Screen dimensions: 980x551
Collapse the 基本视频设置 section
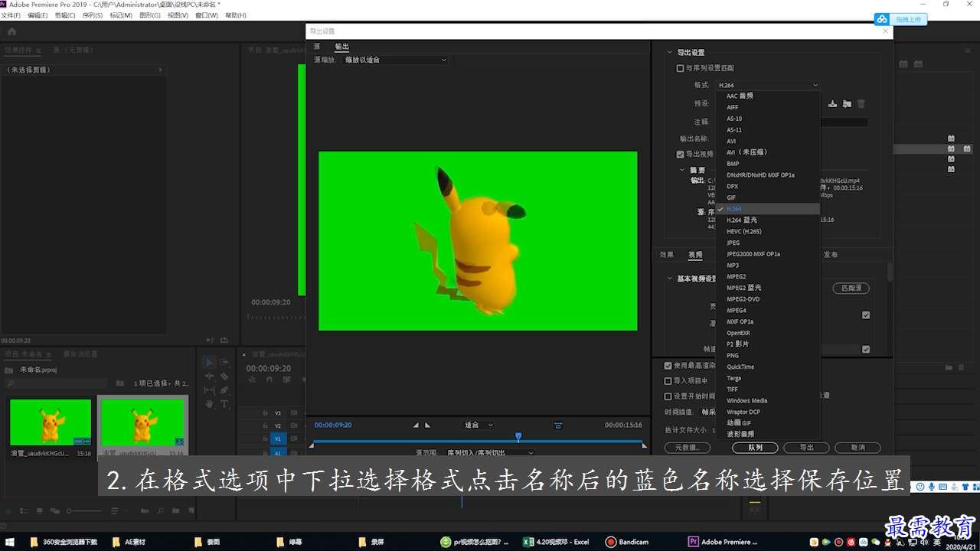point(670,279)
